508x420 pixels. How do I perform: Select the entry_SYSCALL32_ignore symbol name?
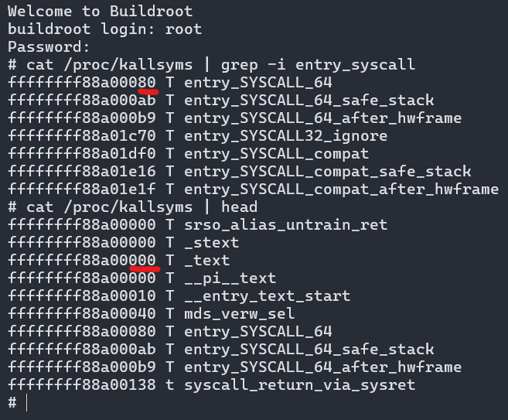285,136
